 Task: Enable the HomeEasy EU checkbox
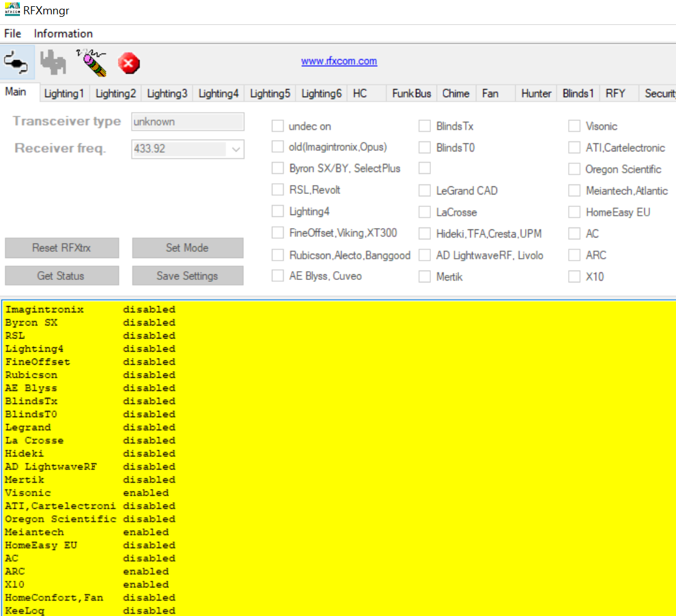(574, 212)
